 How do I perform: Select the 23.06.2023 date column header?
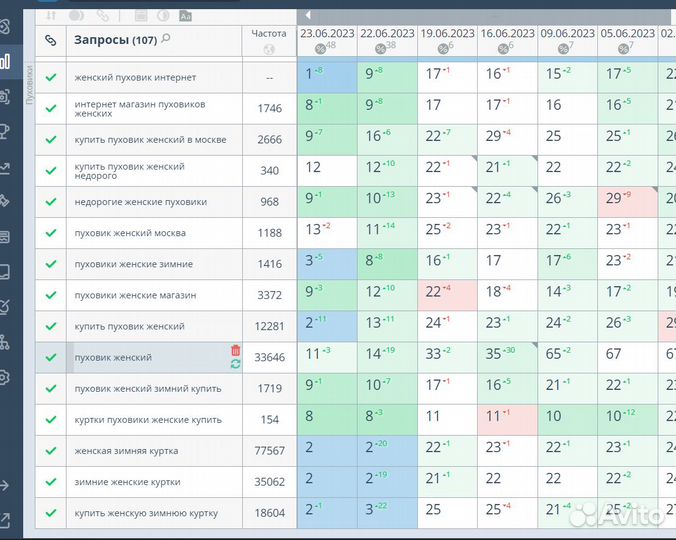tap(326, 33)
